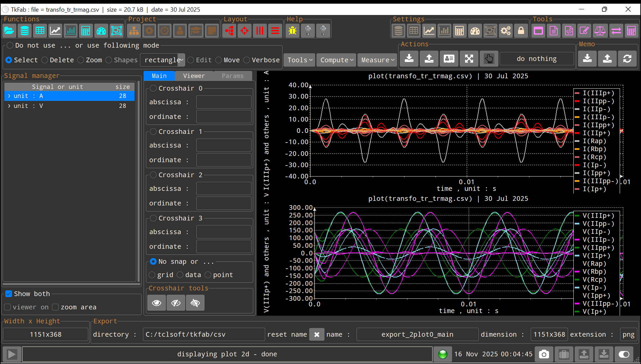Click the cyan open folder icon
Screen dimensions: 641x364
coord(9,31)
